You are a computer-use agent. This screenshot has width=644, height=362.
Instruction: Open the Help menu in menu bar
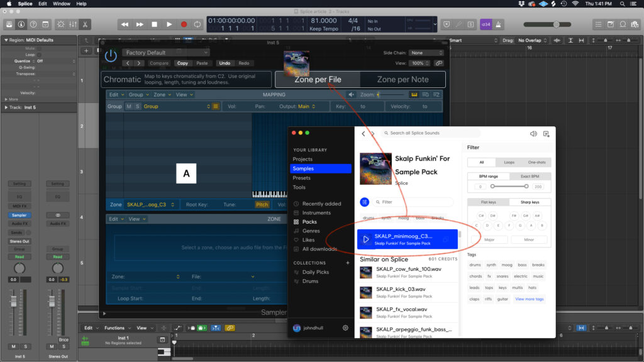click(81, 4)
